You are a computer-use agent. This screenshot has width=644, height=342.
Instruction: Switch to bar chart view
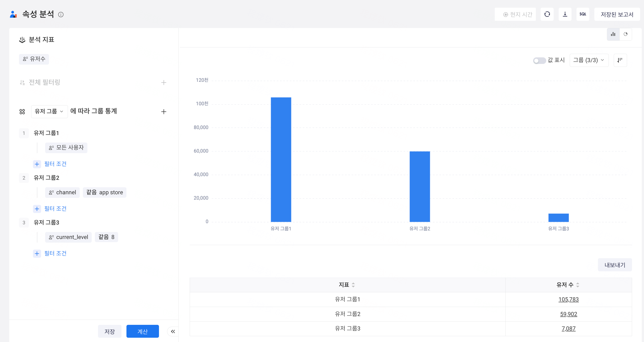coord(613,34)
